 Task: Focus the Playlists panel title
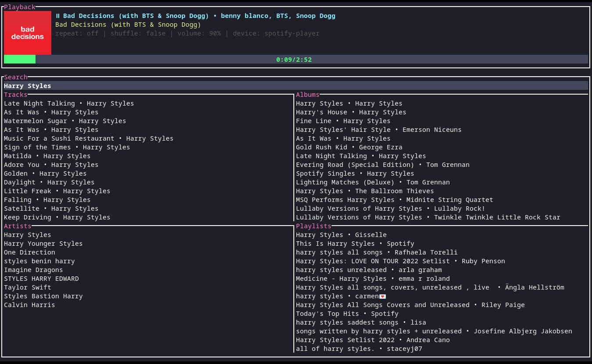tap(314, 226)
